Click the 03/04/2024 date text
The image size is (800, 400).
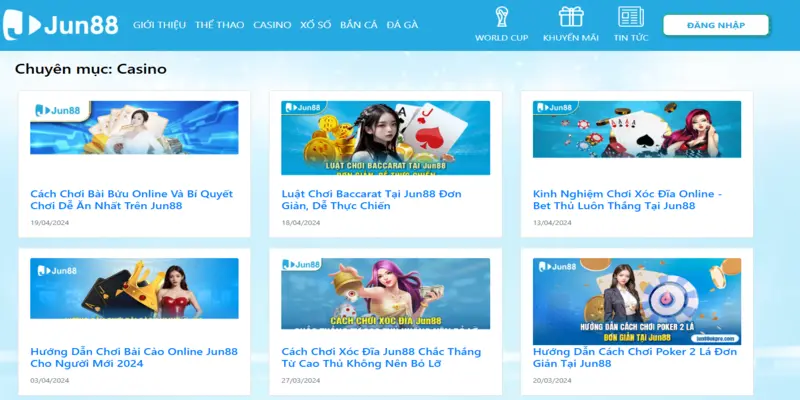coord(49,380)
